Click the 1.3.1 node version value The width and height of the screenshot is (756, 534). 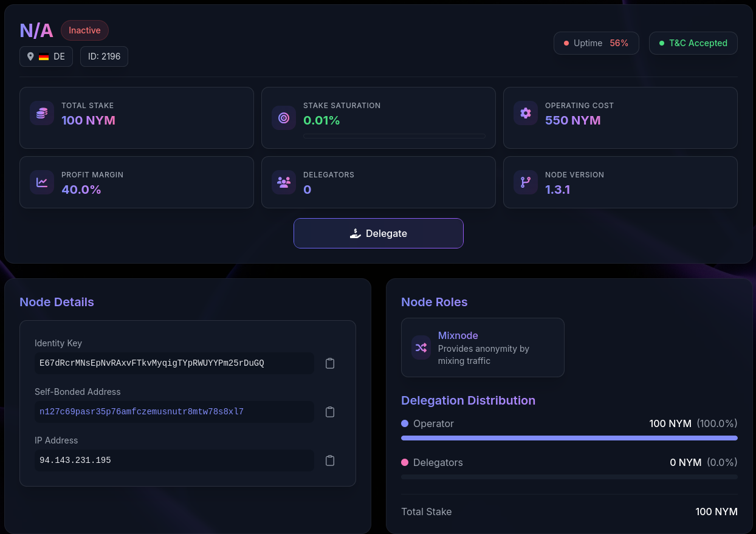[x=558, y=190]
